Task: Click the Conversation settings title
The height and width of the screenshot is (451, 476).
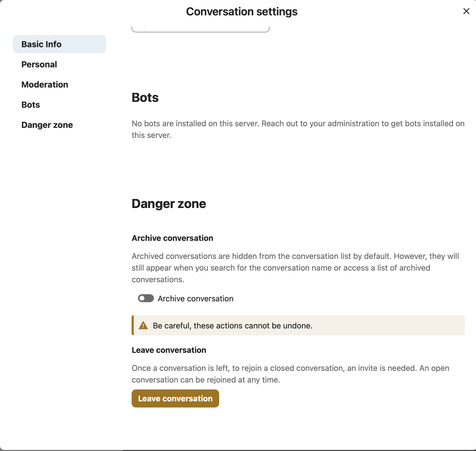Action: [x=242, y=11]
